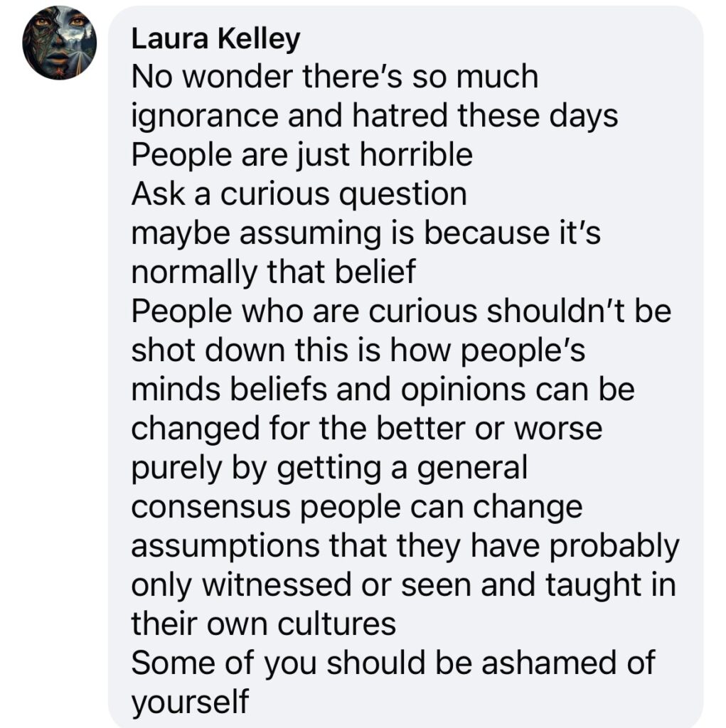Click "People who are curious shouldn't be"
Image resolution: width=726 pixels, height=728 pixels.
[x=401, y=311]
